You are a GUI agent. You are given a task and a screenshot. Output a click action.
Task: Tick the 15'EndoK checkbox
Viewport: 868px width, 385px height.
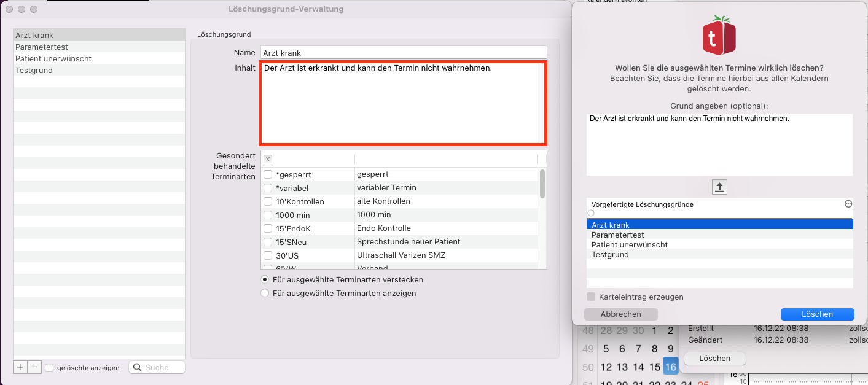(268, 228)
